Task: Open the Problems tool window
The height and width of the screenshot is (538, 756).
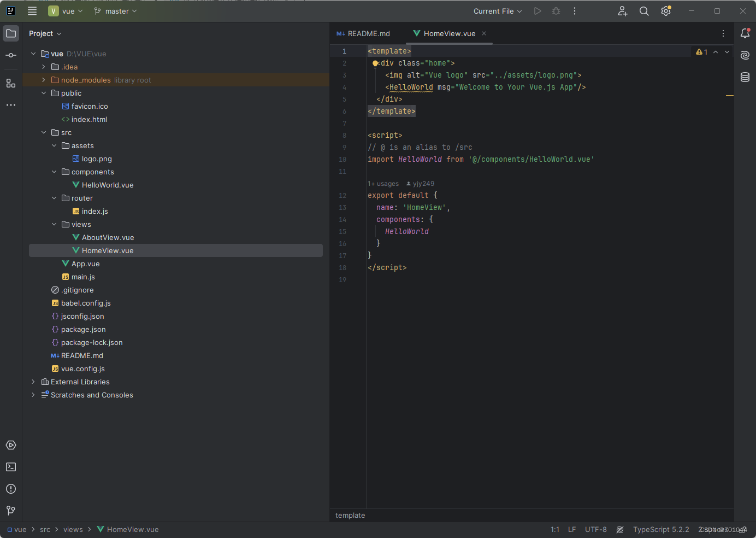Action: coord(11,489)
